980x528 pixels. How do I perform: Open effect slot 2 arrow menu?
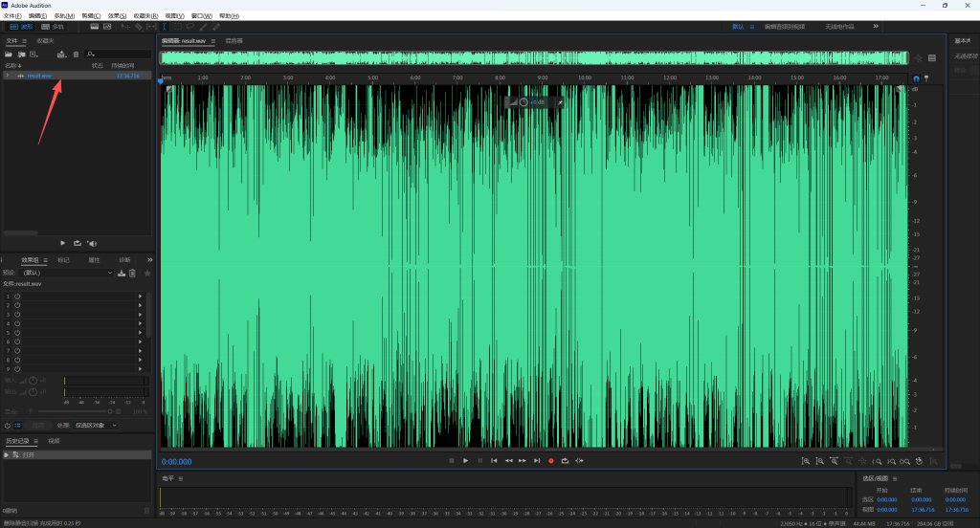(140, 305)
